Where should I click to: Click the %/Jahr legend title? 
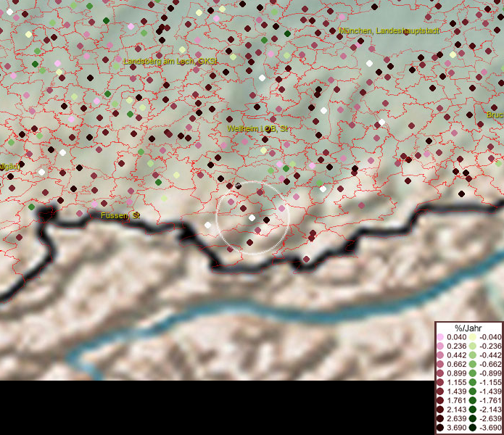pos(468,328)
